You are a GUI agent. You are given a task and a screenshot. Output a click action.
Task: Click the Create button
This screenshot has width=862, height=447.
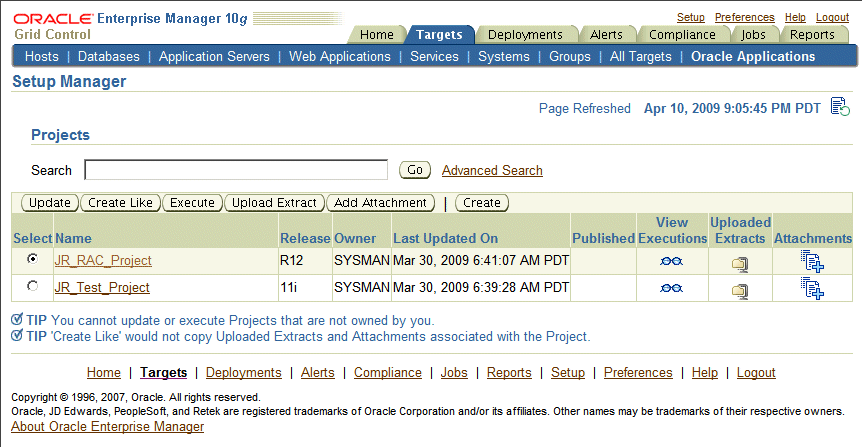(x=482, y=203)
